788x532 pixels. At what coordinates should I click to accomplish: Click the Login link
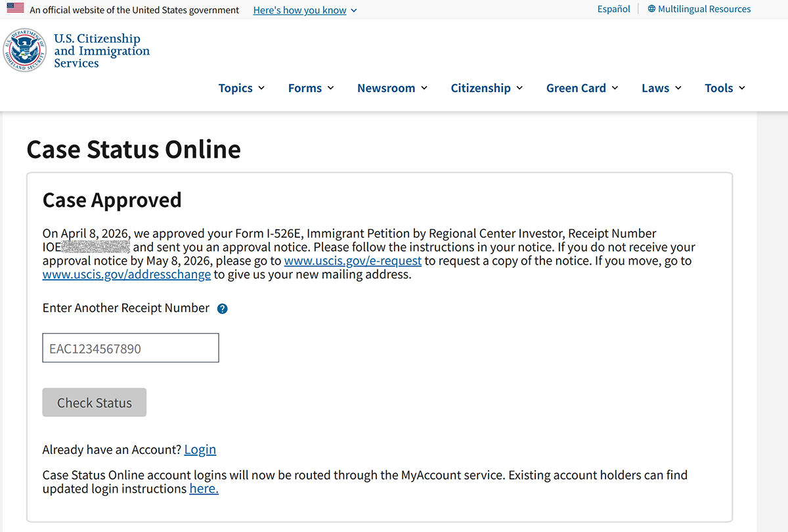(x=200, y=450)
